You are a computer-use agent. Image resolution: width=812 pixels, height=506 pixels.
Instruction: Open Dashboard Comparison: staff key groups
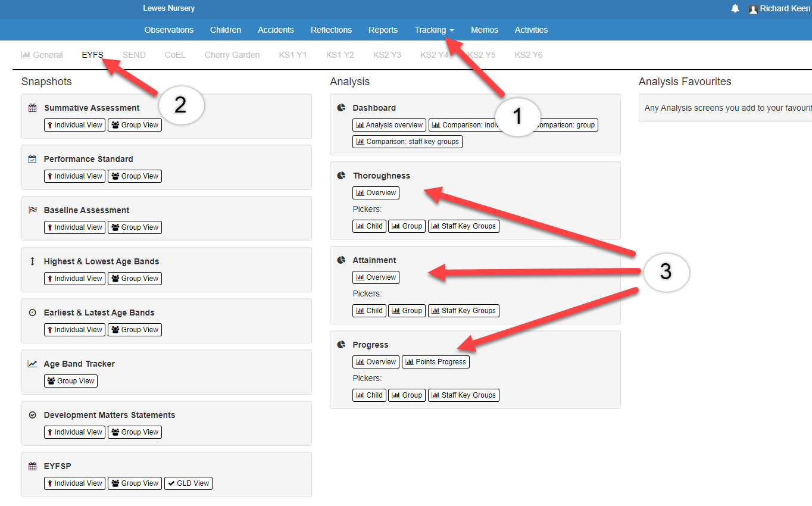point(408,142)
